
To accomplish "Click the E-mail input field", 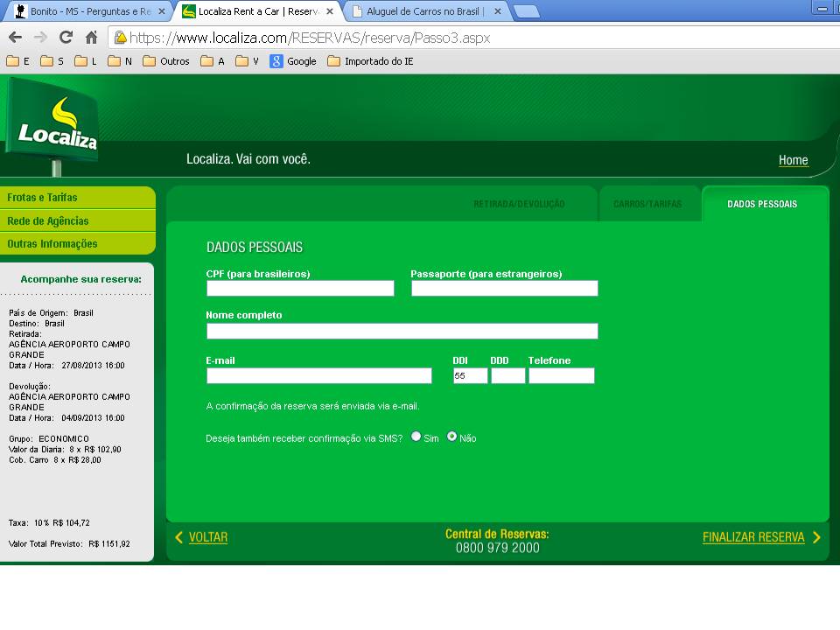I will coord(319,375).
